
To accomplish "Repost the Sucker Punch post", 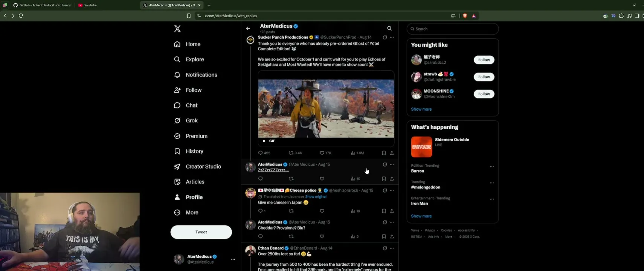I will [291, 153].
